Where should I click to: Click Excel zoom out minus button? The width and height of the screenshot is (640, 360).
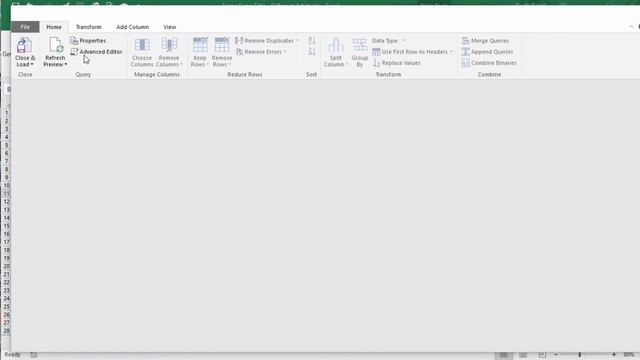click(556, 355)
